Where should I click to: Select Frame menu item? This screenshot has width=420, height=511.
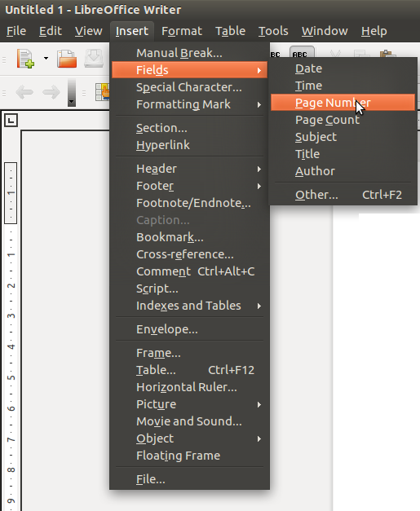click(x=189, y=353)
